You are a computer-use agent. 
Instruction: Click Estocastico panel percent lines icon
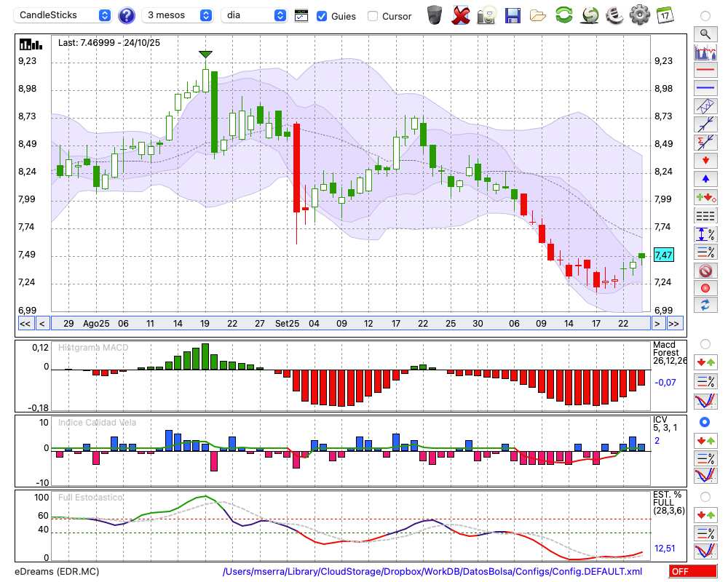(705, 533)
